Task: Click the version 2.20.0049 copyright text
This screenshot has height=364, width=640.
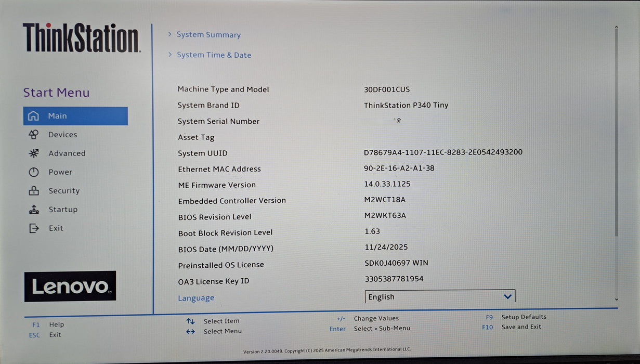Action: 327,349
